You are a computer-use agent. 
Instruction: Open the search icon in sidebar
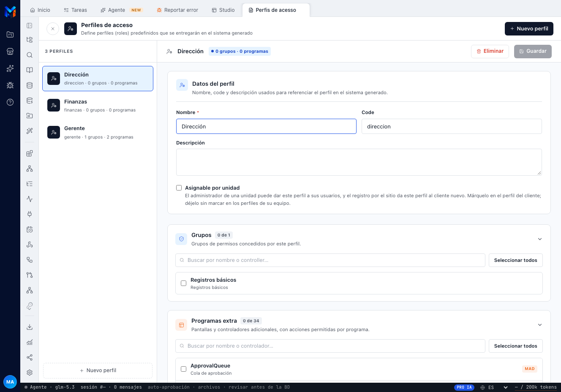coord(30,55)
